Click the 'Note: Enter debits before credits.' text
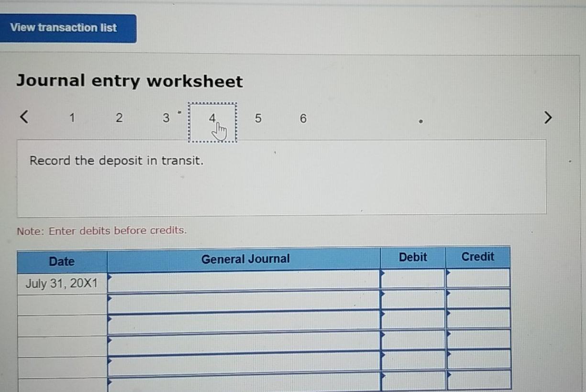 (x=102, y=231)
